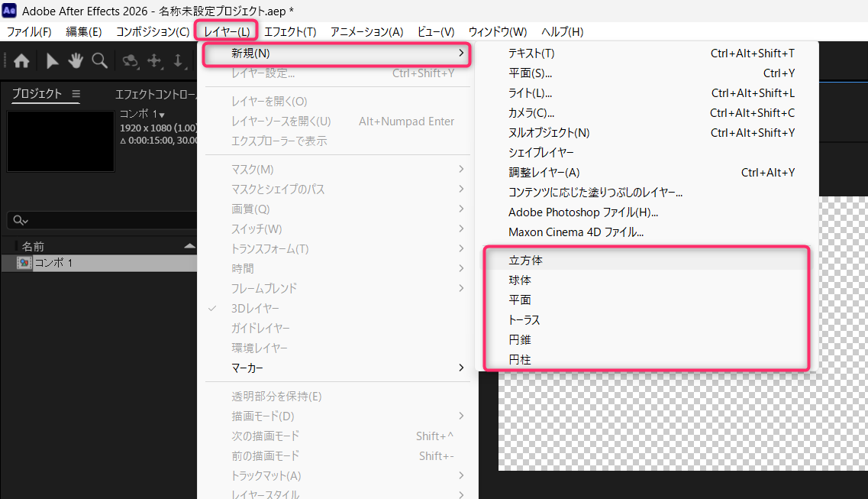The image size is (868, 499).
Task: Click the コンポ 1 composition icon
Action: click(x=24, y=263)
